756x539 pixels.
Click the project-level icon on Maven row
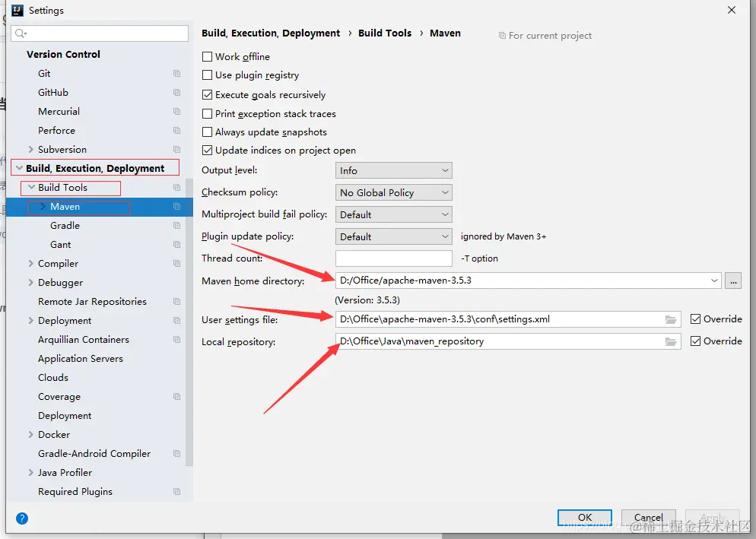click(x=176, y=206)
